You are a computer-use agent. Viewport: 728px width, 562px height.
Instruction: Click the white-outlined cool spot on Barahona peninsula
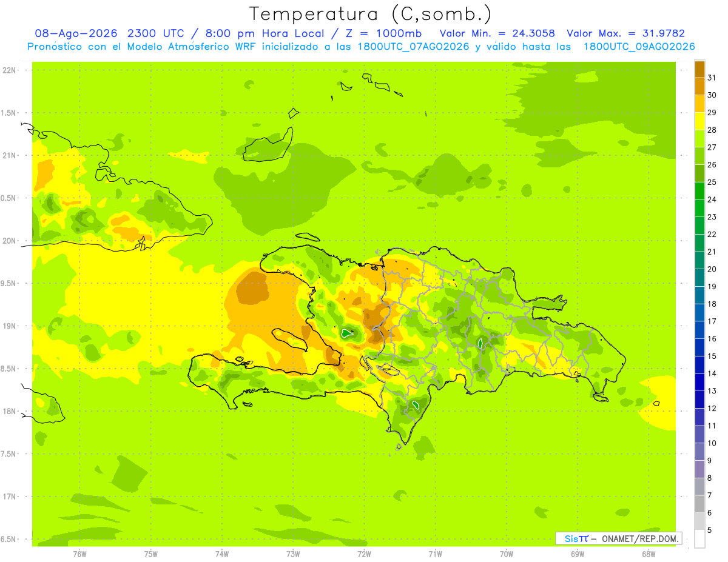coord(416,404)
